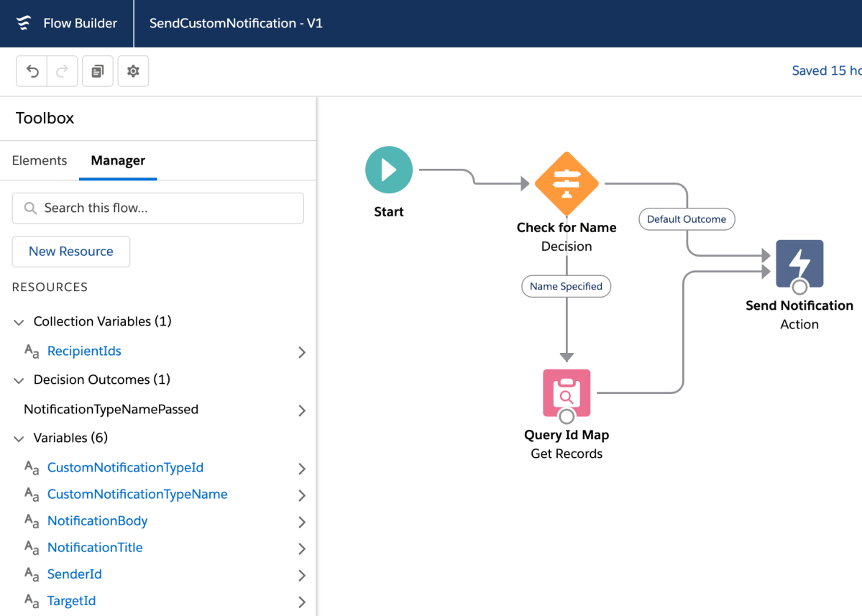The width and height of the screenshot is (862, 616).
Task: Click the Search this flow field
Action: 158,208
